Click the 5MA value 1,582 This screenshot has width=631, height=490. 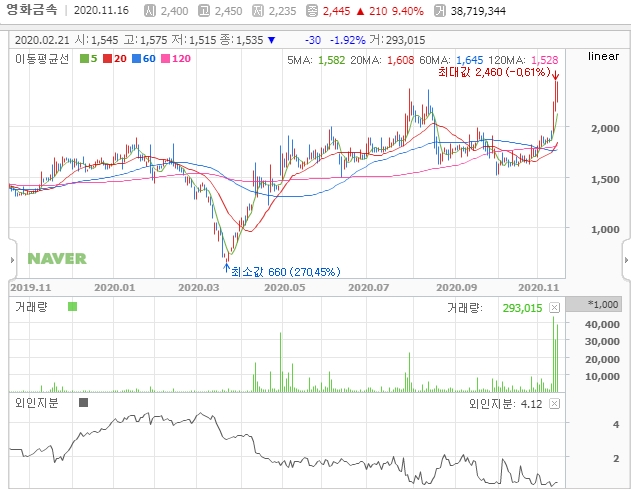(x=332, y=60)
